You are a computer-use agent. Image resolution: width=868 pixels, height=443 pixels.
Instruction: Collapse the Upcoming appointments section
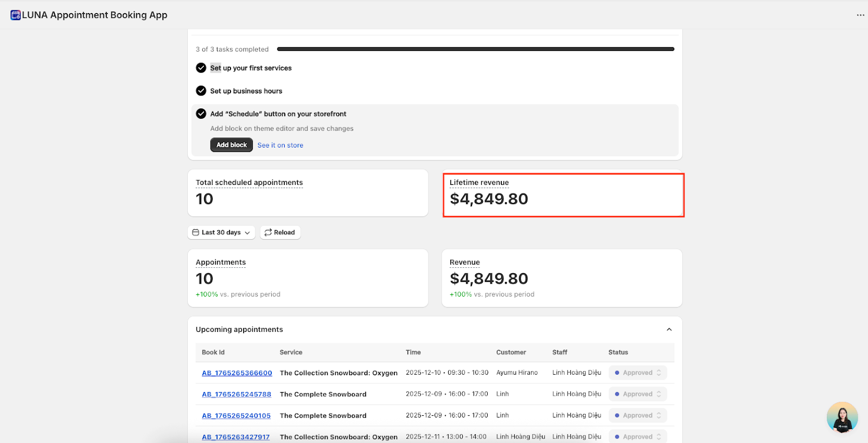point(669,330)
